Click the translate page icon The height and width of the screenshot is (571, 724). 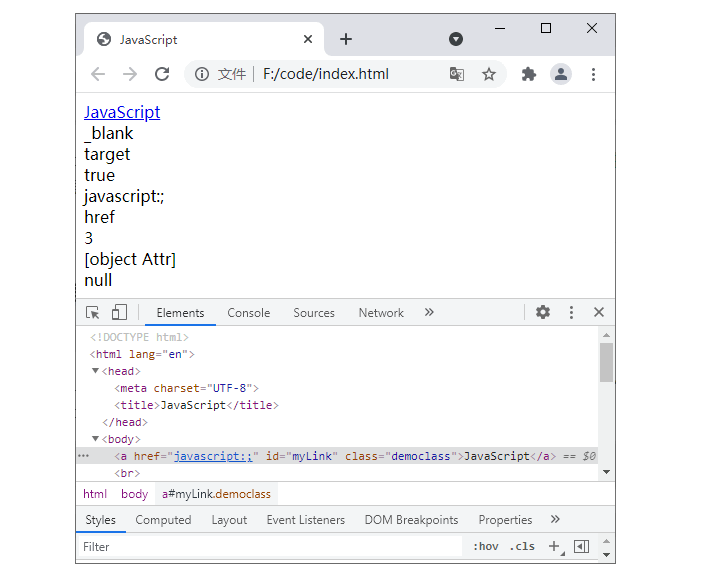(456, 74)
